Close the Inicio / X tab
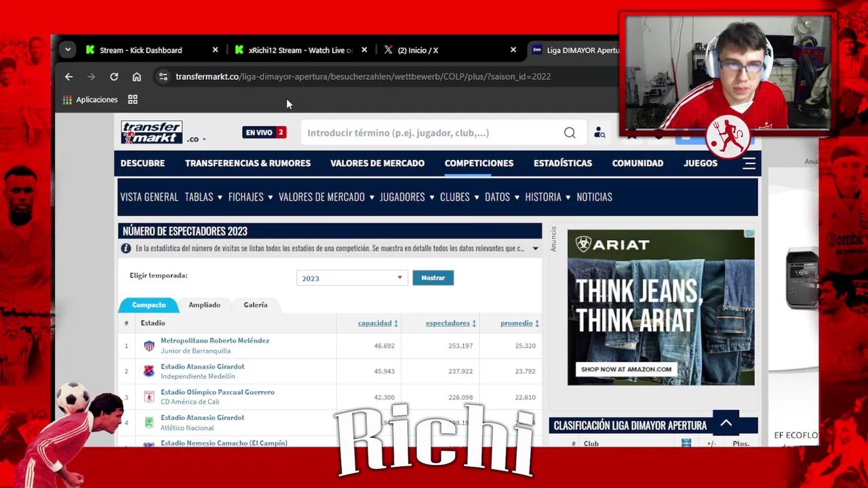868x488 pixels. coord(513,50)
